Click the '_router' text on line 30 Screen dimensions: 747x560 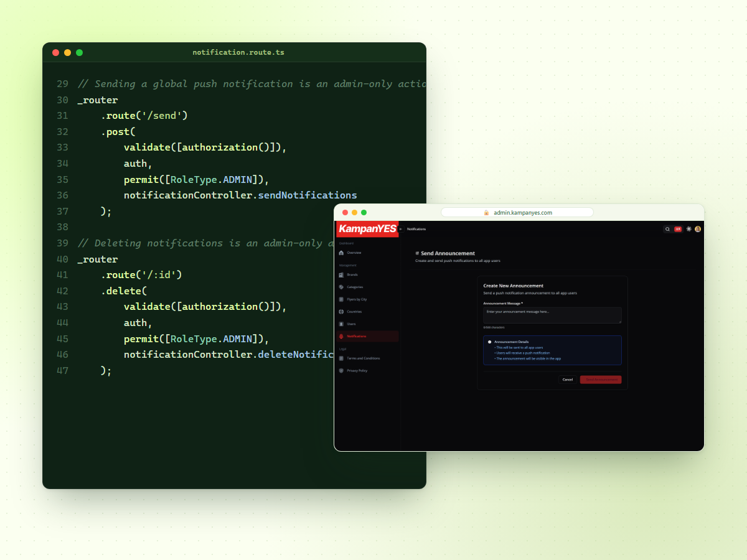(98, 100)
